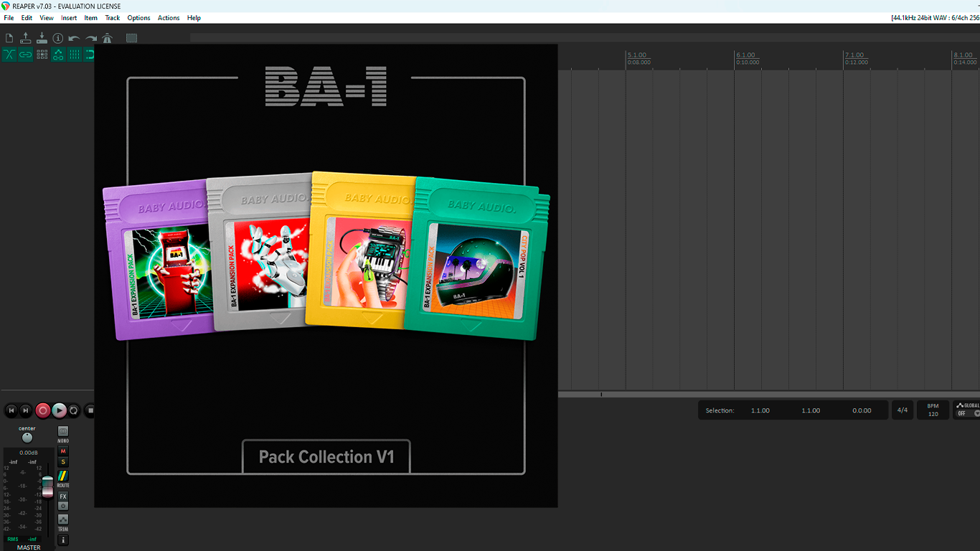This screenshot has height=551, width=980.
Task: Toggle master FX bypass power button
Action: (x=63, y=506)
